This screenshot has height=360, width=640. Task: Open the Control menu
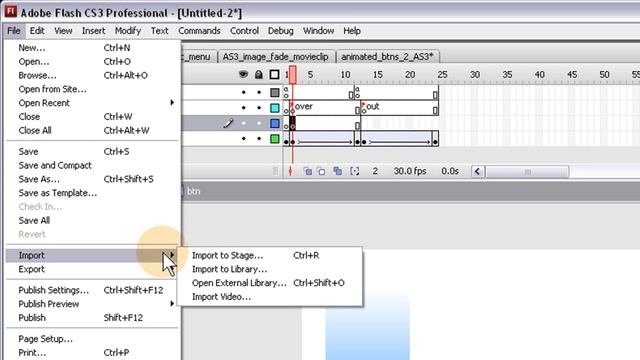point(244,31)
